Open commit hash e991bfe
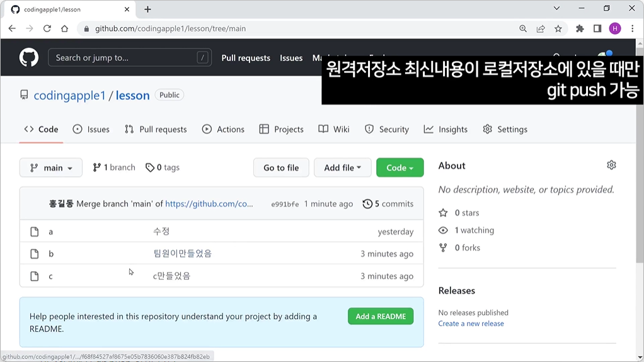Screen dimensions: 644x362 point(285,204)
